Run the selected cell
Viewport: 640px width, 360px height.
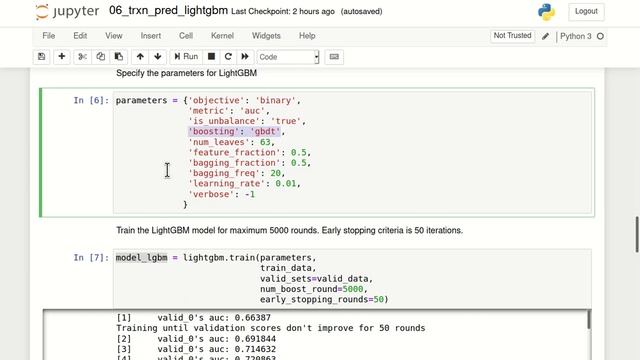186,57
